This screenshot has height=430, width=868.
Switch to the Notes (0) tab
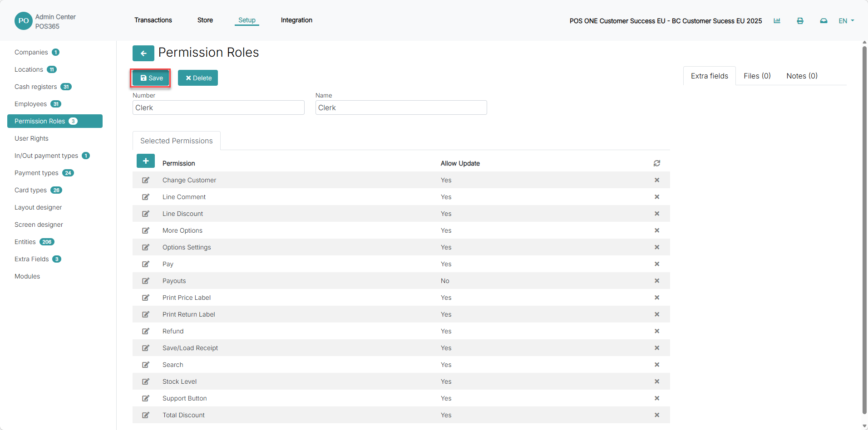(x=802, y=76)
